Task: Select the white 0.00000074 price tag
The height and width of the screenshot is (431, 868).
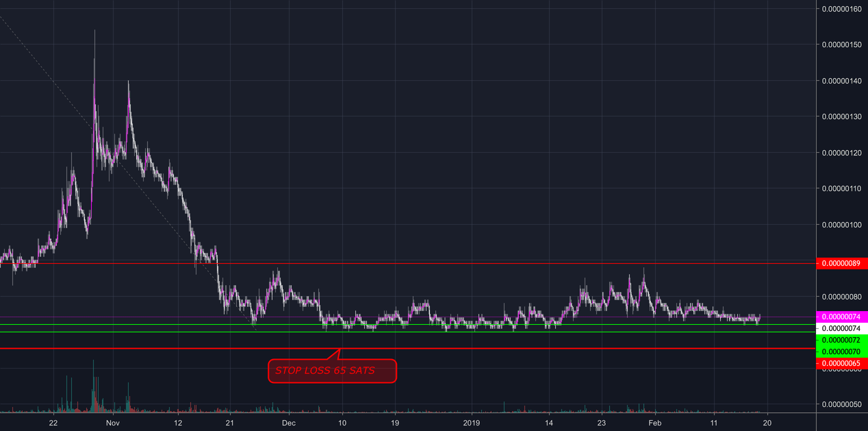Action: coord(843,328)
